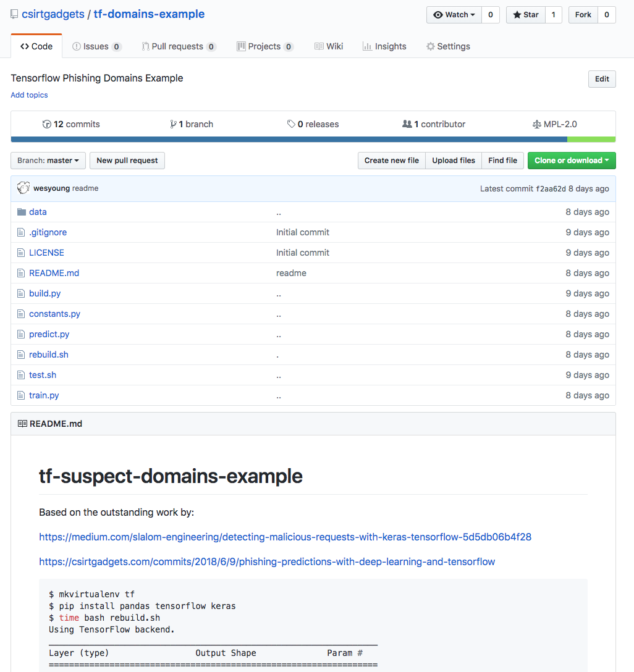Open the Branch: master dropdown
634x672 pixels.
48,161
